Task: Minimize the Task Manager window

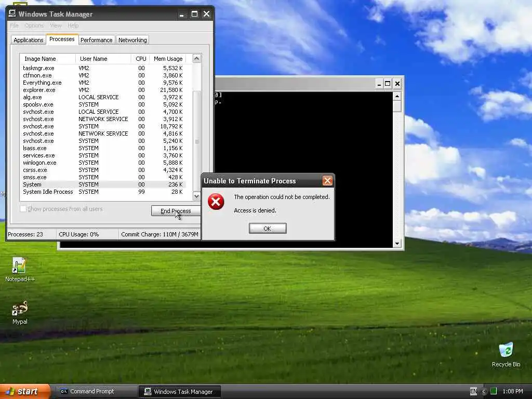Action: click(182, 14)
